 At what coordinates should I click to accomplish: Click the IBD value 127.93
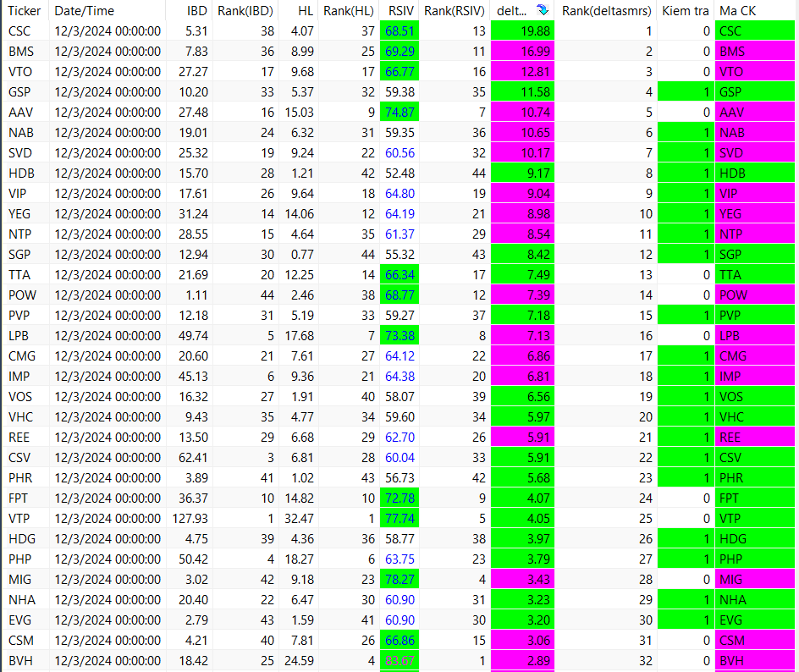(x=189, y=519)
